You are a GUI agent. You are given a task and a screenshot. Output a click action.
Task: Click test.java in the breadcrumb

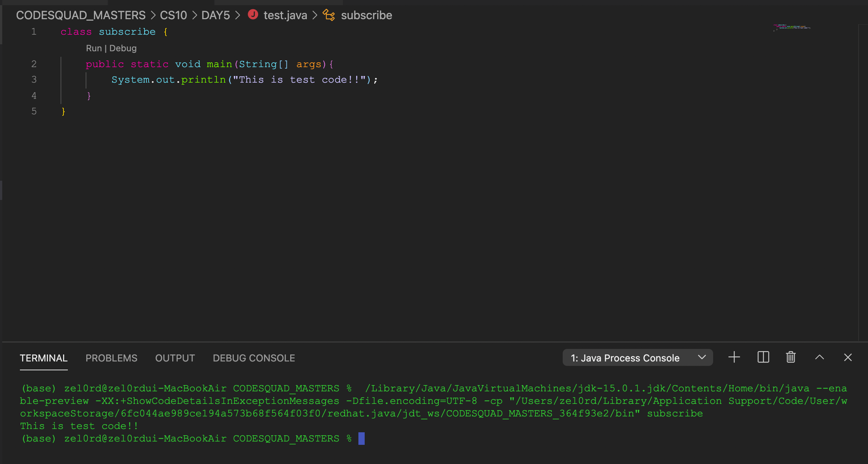coord(285,15)
